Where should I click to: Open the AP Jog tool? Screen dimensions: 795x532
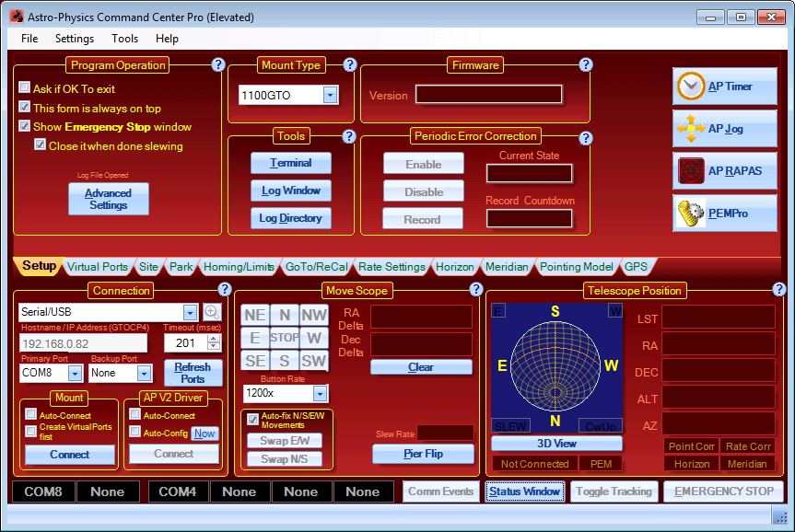coord(724,129)
